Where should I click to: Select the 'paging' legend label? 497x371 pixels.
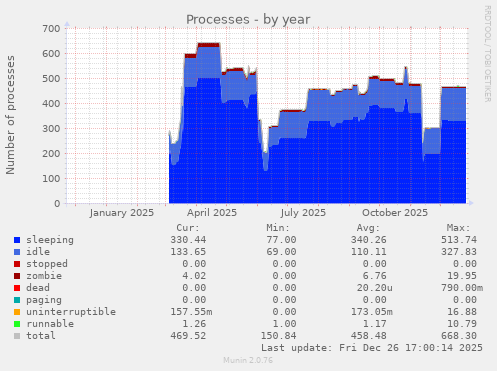(44, 300)
